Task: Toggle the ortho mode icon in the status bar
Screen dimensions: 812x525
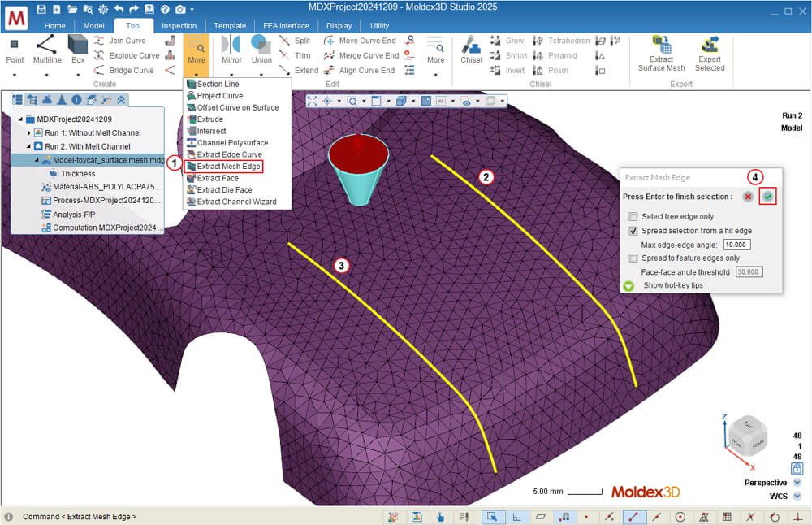Action: (516, 517)
